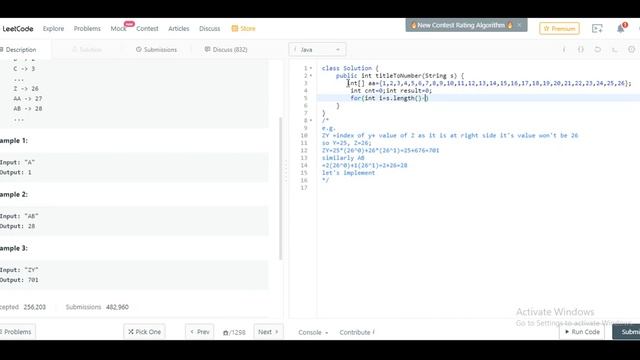Click the panel divider handle

(286, 171)
